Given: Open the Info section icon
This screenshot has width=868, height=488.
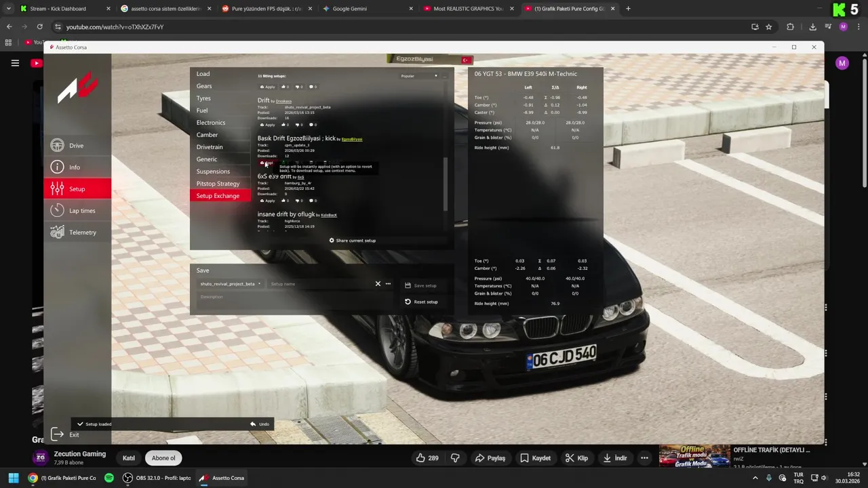Looking at the screenshot, I should click(57, 167).
